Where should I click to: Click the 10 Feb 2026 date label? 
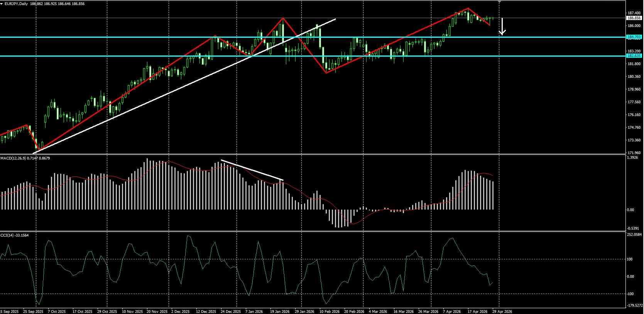(x=330, y=311)
